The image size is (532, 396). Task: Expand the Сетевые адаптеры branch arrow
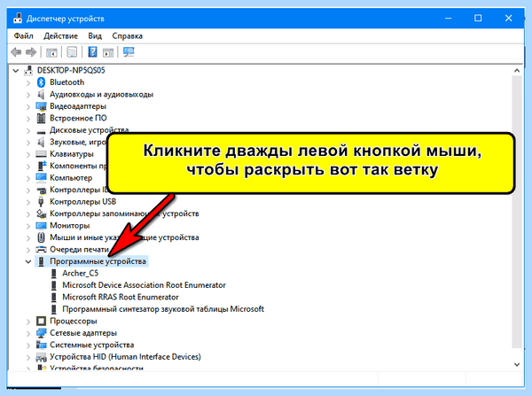(x=28, y=333)
